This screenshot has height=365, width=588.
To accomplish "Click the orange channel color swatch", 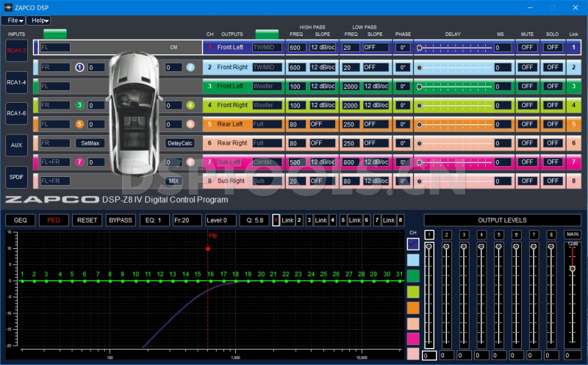I will [413, 308].
